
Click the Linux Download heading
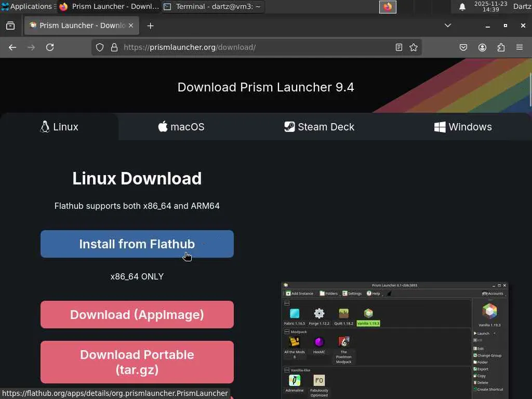[137, 179]
